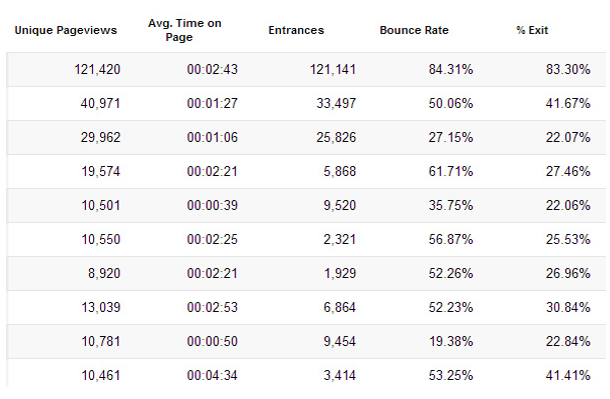Click the 33,497 entrances value
Screen dimensions: 610x399
click(x=336, y=103)
